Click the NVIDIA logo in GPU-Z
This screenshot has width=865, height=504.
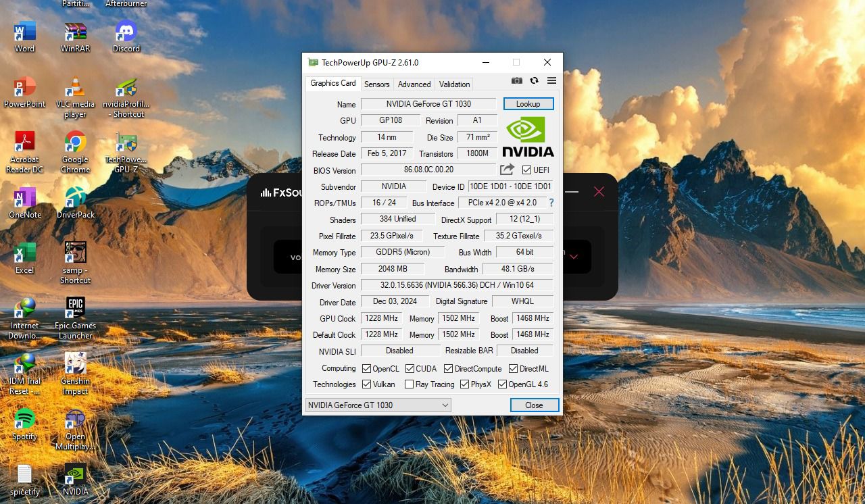(x=528, y=136)
